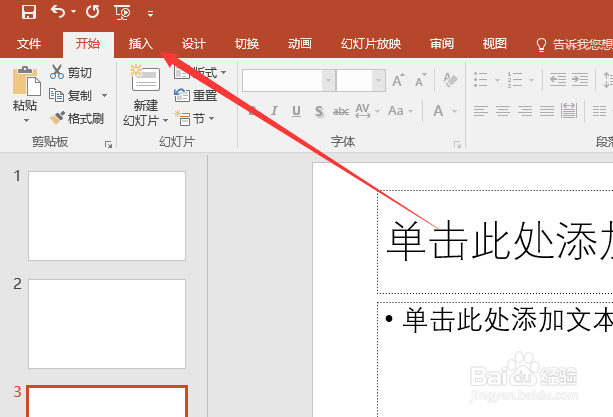Toggle strikethrough abc button
This screenshot has width=613, height=417.
click(341, 111)
